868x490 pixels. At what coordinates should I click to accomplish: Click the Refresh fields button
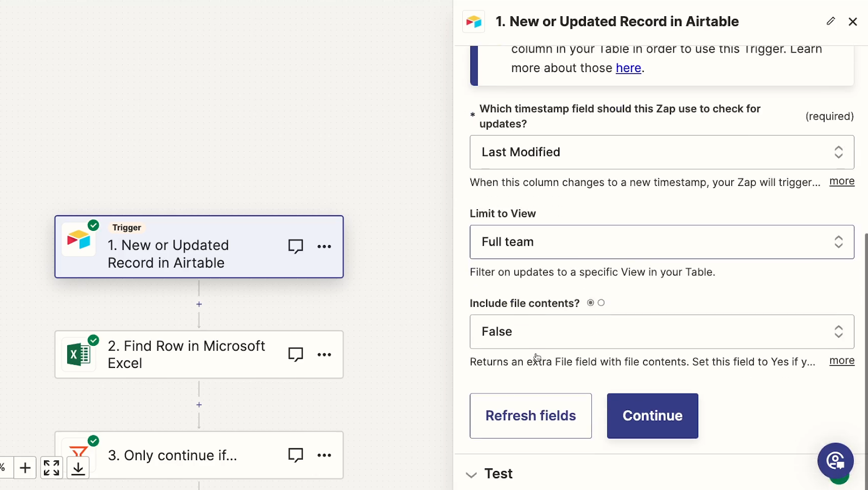(531, 416)
